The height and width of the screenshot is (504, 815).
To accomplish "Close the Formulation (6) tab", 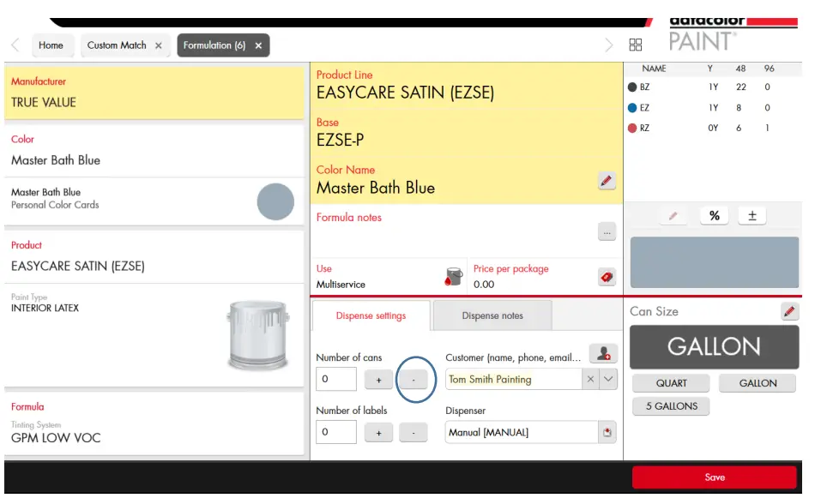I will coord(258,45).
